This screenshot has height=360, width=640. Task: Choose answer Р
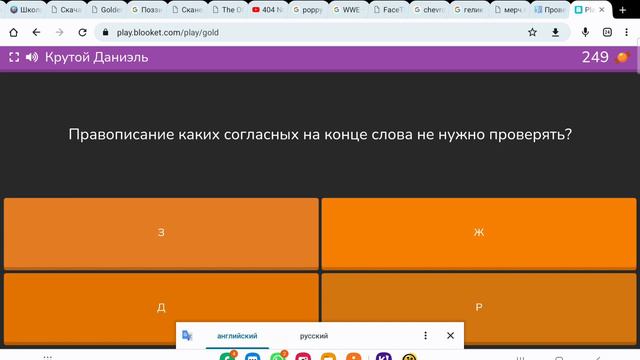[x=479, y=308]
